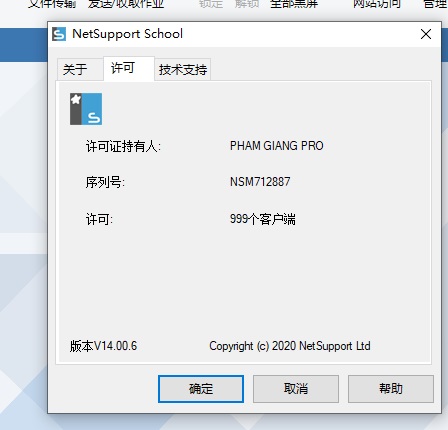Screen dimensions: 448x430
Task: Click 全部黑屏 in the background toolbar
Action: click(294, 4)
